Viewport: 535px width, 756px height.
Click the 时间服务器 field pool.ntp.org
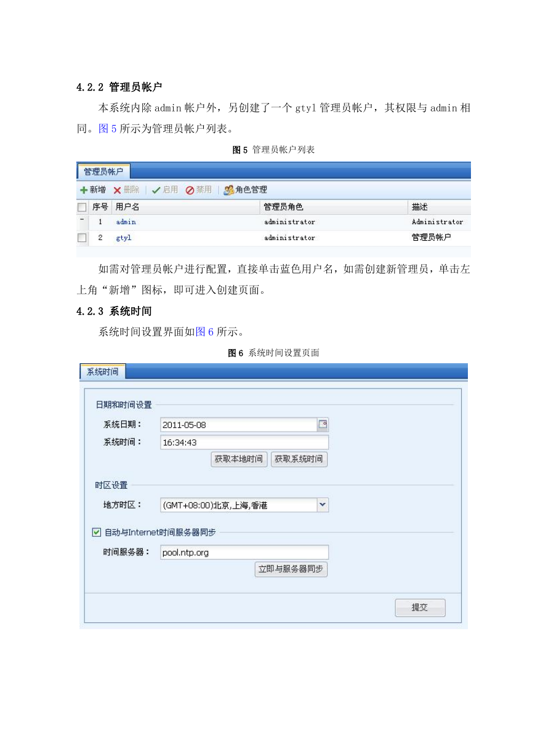pyautogui.click(x=244, y=552)
